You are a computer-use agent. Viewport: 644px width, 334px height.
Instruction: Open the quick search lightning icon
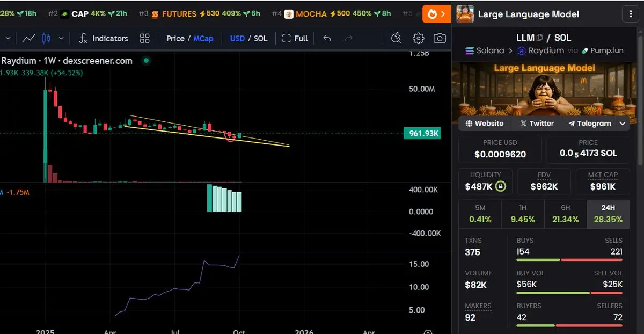[396, 38]
